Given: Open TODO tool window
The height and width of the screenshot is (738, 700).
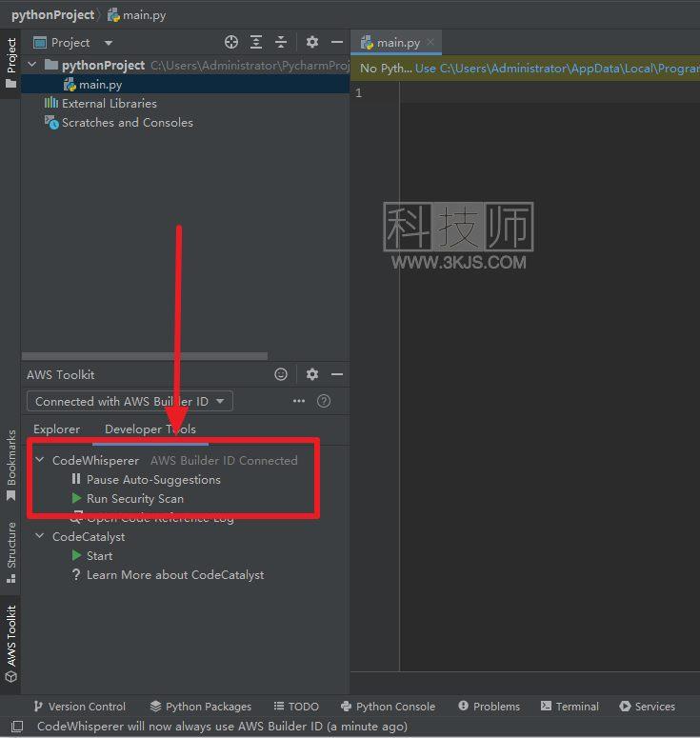Looking at the screenshot, I should pyautogui.click(x=296, y=706).
